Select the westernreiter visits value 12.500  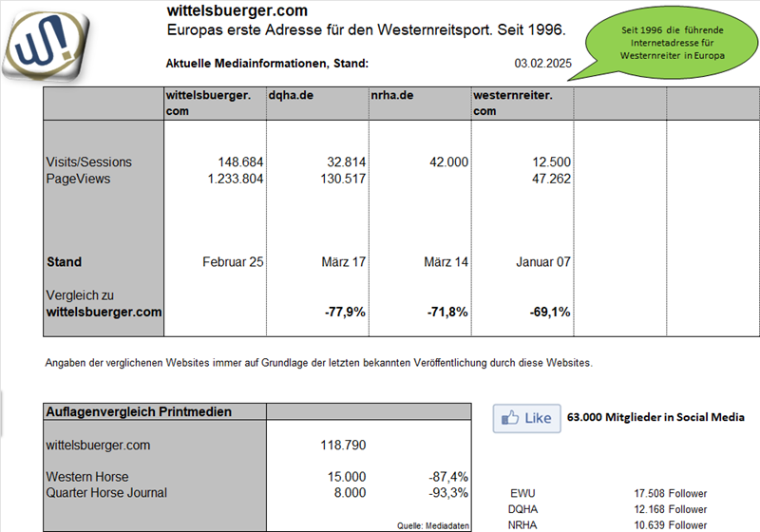552,161
